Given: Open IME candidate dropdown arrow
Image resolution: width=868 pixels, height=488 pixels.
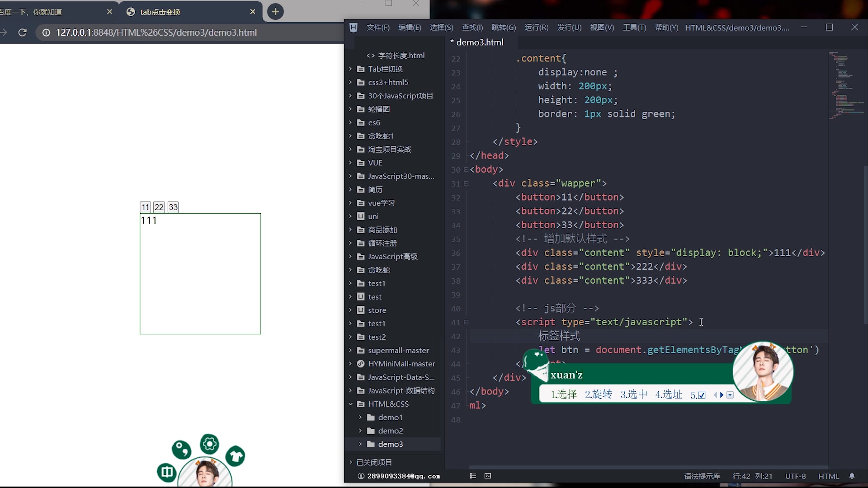Looking at the screenshot, I should (x=730, y=395).
